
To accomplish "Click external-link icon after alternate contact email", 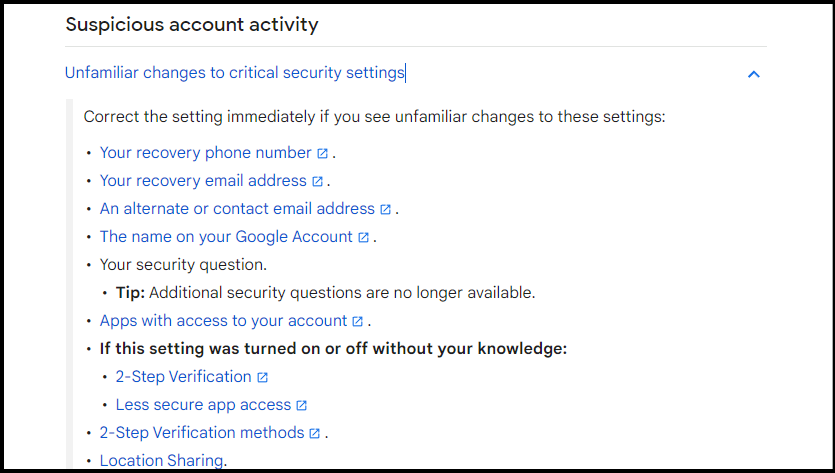I will (x=386, y=209).
